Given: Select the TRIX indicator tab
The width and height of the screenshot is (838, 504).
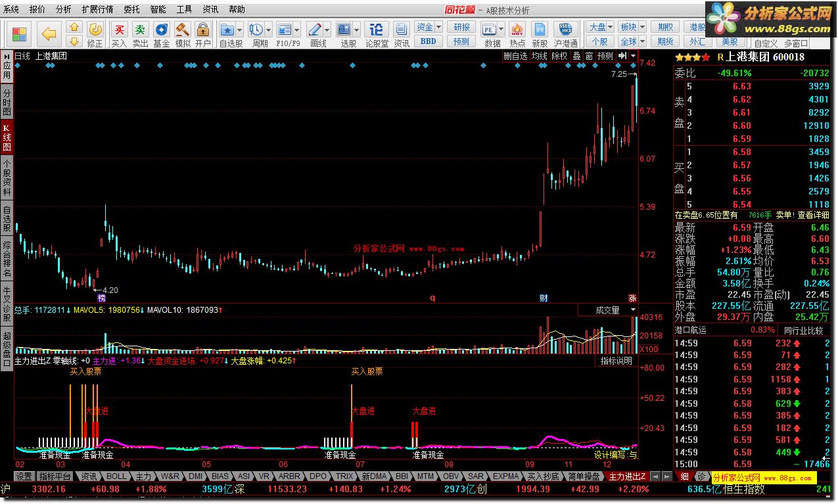Looking at the screenshot, I should tap(344, 476).
